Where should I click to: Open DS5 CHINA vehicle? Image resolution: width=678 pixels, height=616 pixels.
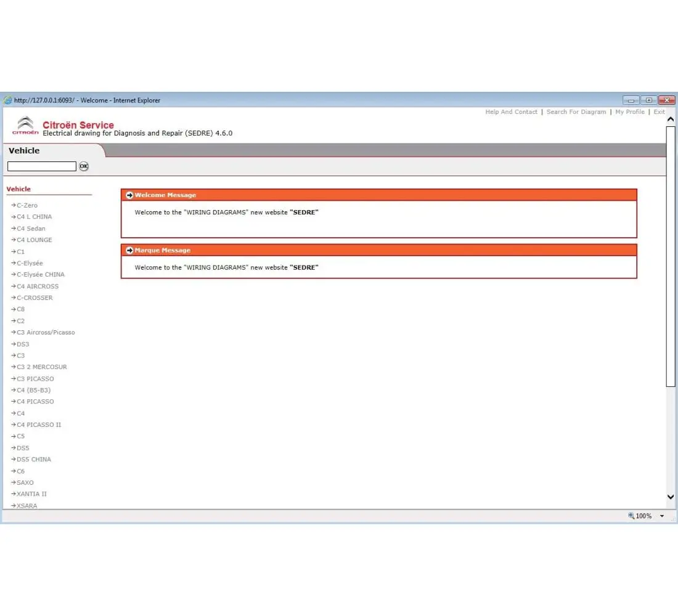[33, 460]
